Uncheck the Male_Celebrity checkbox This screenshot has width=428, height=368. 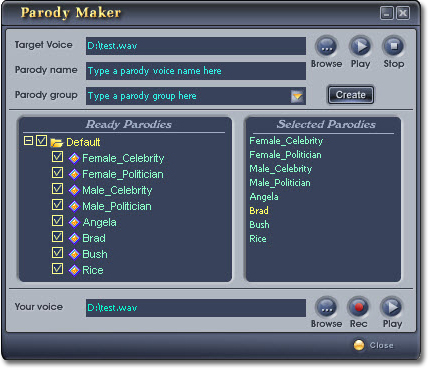point(57,189)
